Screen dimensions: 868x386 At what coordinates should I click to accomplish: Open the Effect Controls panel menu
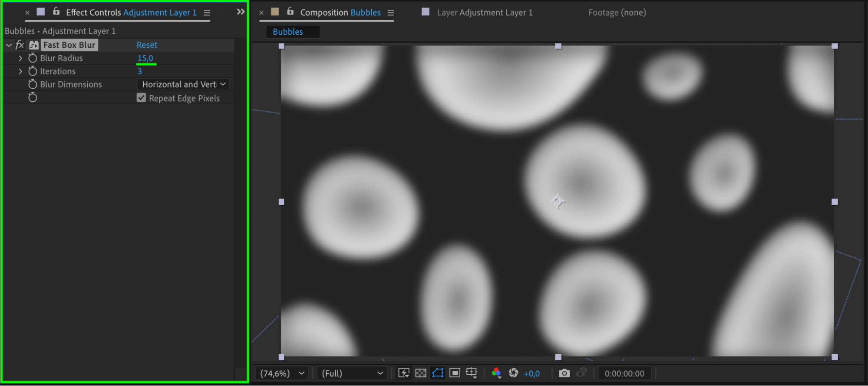(x=207, y=13)
